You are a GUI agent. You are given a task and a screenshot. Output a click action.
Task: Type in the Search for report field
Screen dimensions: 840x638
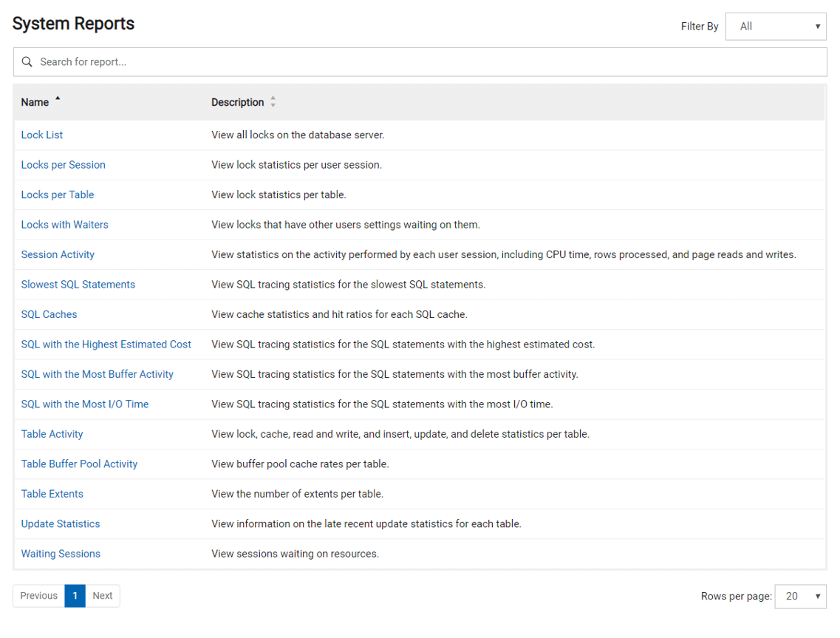(x=428, y=62)
